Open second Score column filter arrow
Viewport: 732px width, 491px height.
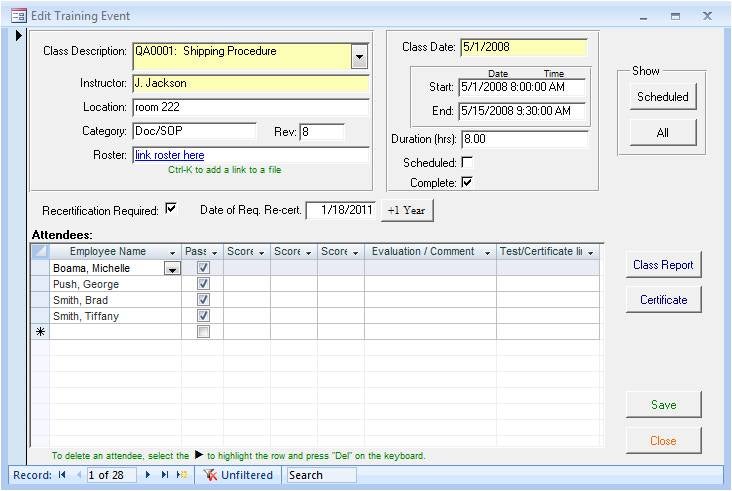click(x=309, y=253)
